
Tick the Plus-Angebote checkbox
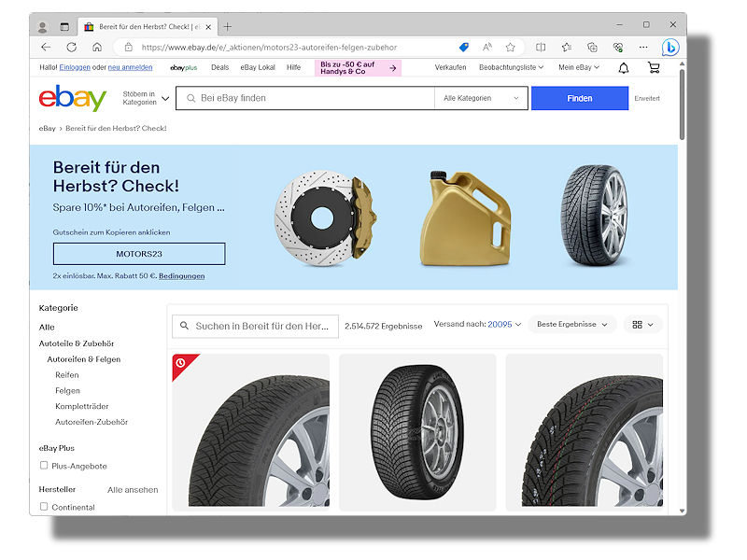(x=44, y=465)
